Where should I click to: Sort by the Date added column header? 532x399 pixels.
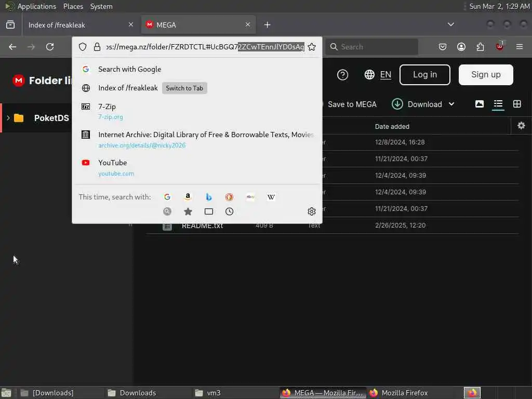coord(392,127)
